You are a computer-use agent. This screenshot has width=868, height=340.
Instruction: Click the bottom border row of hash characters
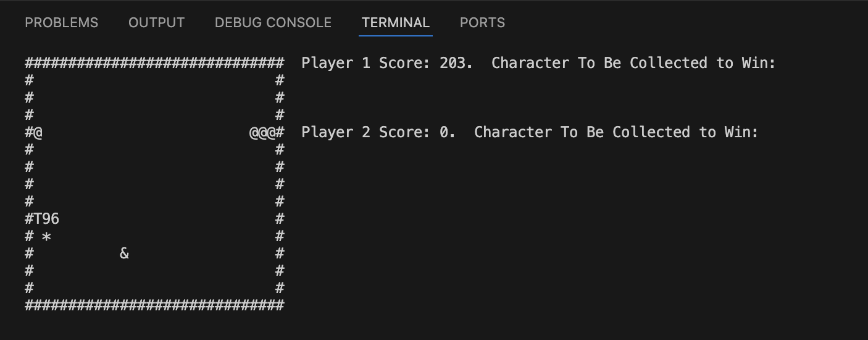(154, 305)
